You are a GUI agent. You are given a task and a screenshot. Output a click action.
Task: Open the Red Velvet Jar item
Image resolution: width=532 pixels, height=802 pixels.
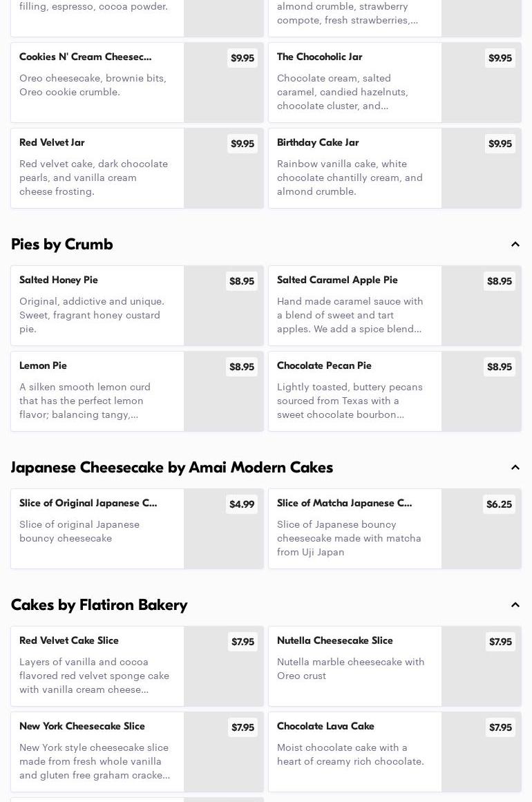click(97, 168)
